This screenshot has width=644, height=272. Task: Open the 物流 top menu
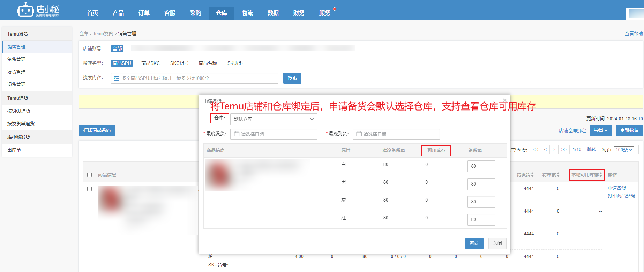[247, 13]
